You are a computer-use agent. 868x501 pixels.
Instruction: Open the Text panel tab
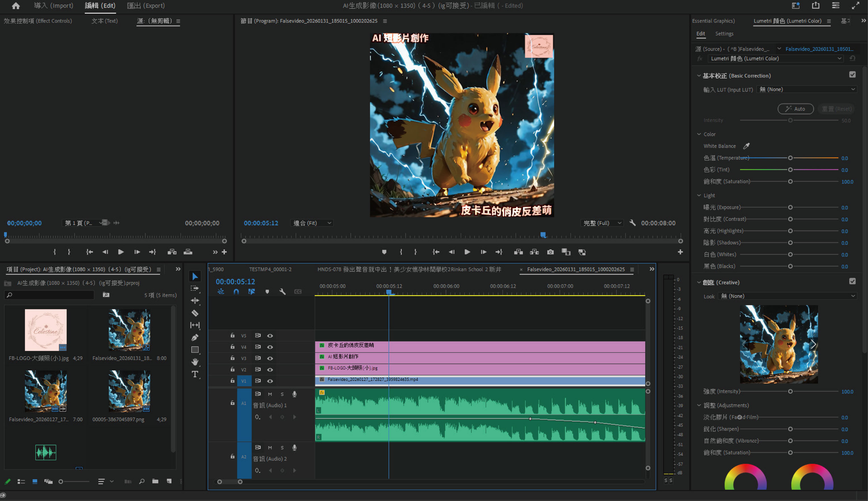105,21
